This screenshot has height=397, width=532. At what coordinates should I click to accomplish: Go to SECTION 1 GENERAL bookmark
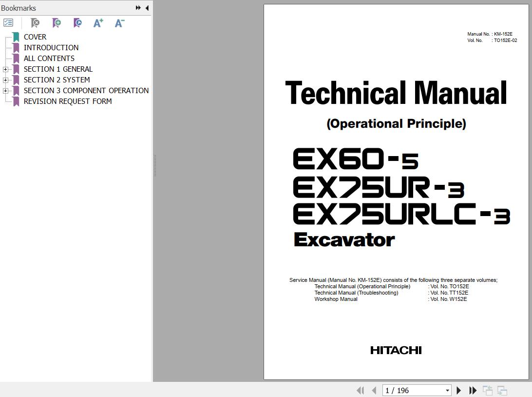pos(58,69)
